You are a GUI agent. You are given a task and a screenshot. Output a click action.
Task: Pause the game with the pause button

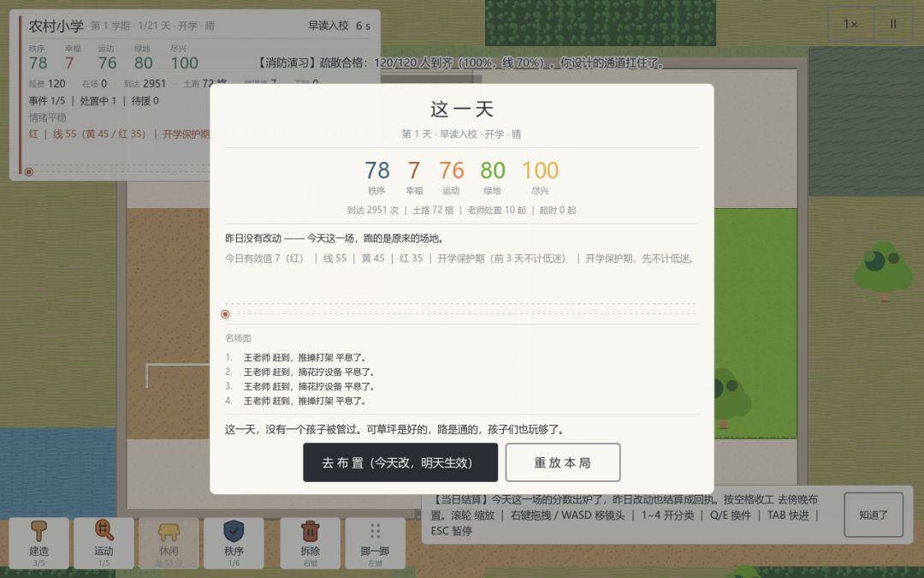[x=893, y=24]
